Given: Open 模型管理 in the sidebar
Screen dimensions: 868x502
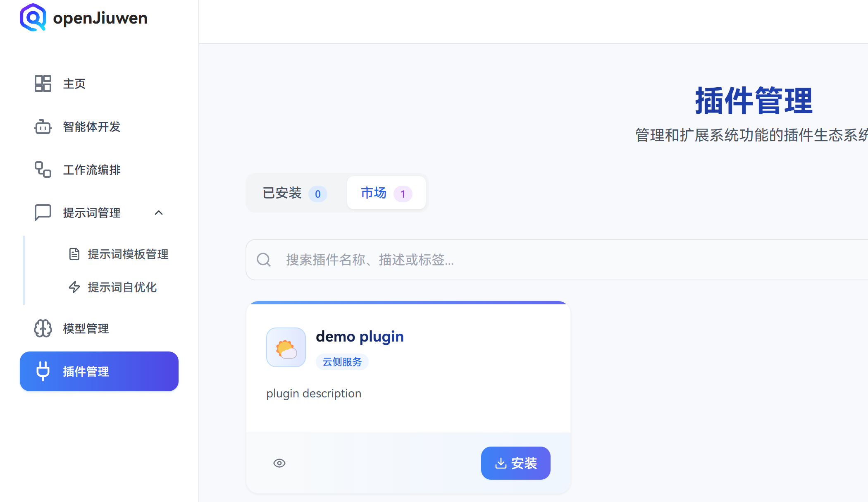Looking at the screenshot, I should click(86, 328).
